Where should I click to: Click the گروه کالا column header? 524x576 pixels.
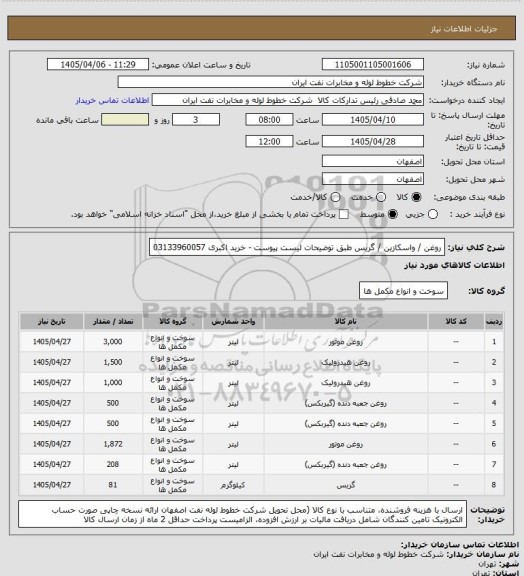click(x=172, y=321)
